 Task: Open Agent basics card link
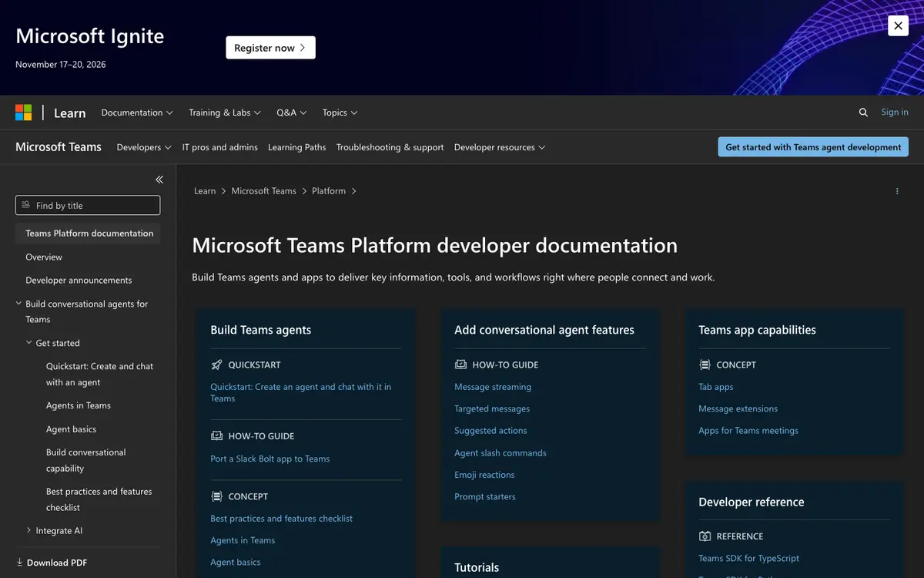(236, 562)
